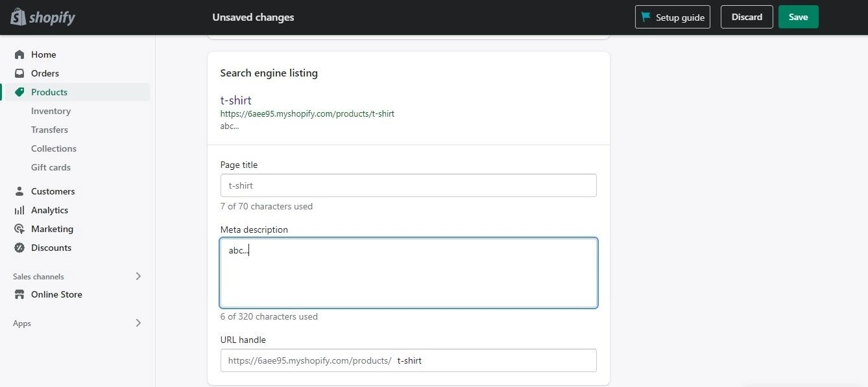Discard the unsaved changes
The width and height of the screenshot is (868, 387).
pyautogui.click(x=746, y=17)
